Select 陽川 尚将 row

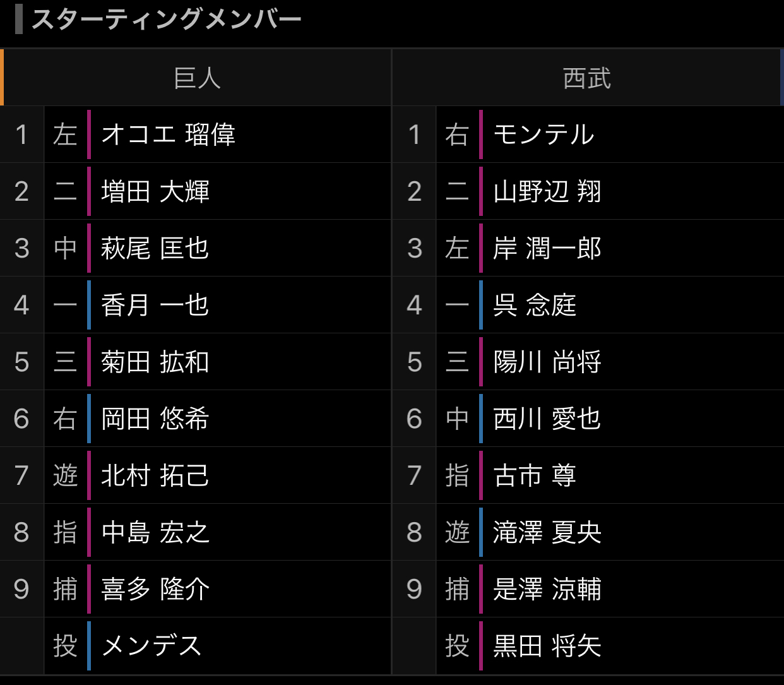547,362
